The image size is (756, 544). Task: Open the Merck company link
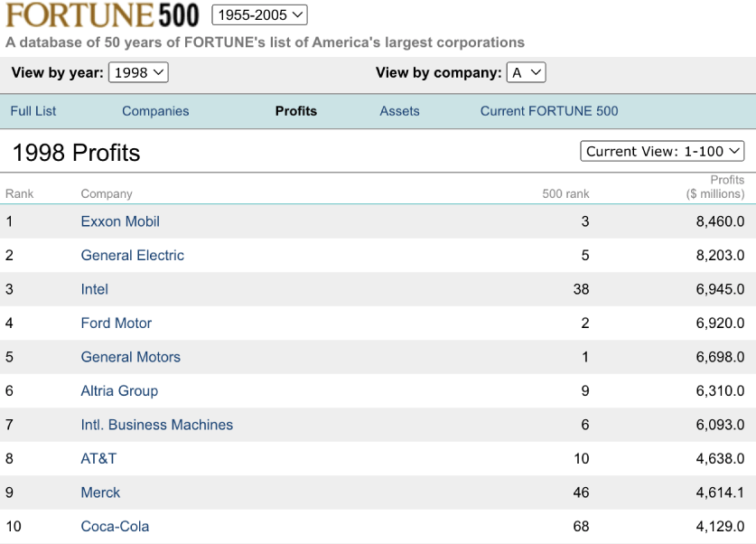click(x=100, y=492)
